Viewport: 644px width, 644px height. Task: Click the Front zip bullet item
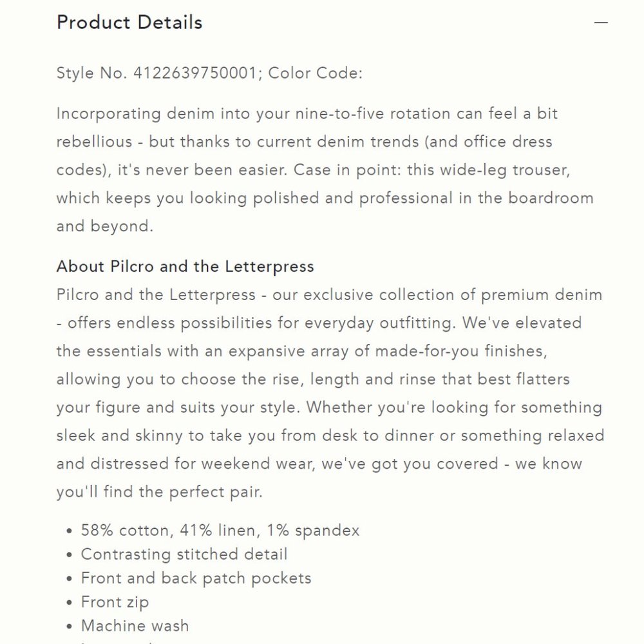coord(115,602)
